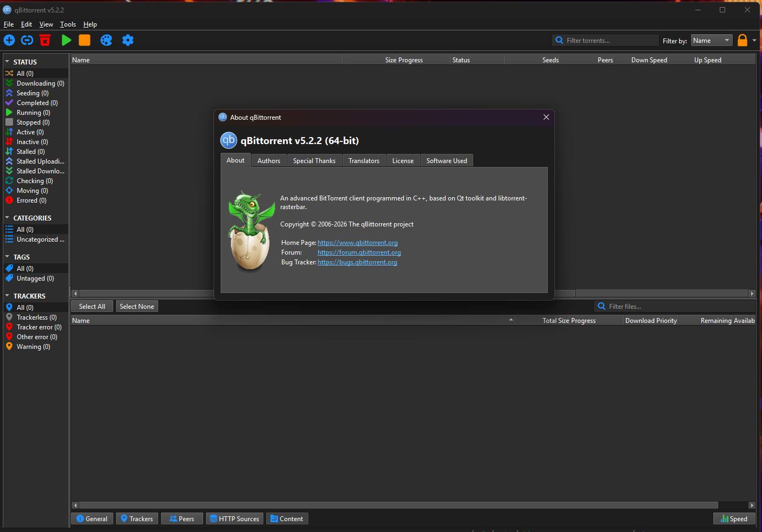The width and height of the screenshot is (762, 532).
Task: Select the Moving (0) filter
Action: pyautogui.click(x=36, y=191)
